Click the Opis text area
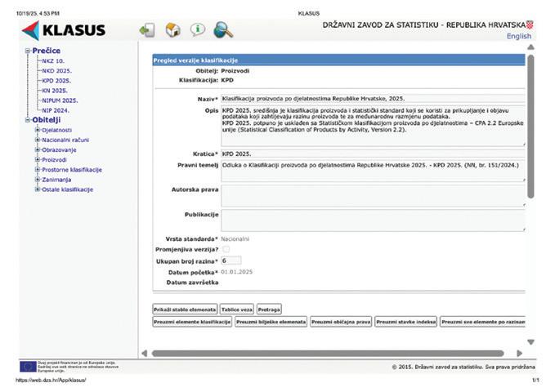The width and height of the screenshot is (555, 392). [x=373, y=126]
